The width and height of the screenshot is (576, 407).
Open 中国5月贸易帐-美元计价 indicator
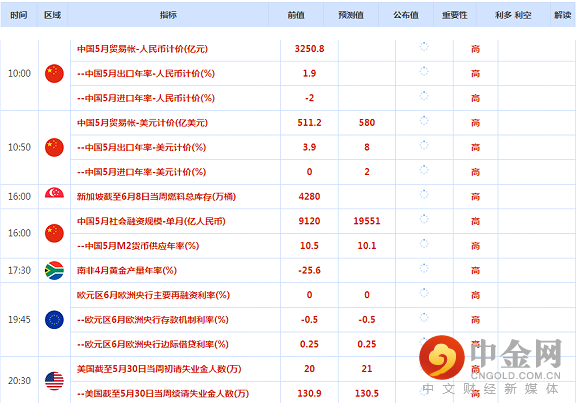(x=143, y=123)
